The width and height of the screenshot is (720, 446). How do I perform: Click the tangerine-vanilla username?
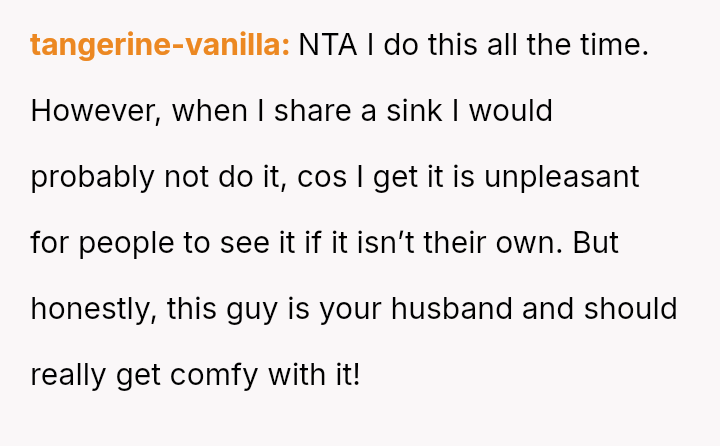point(160,45)
